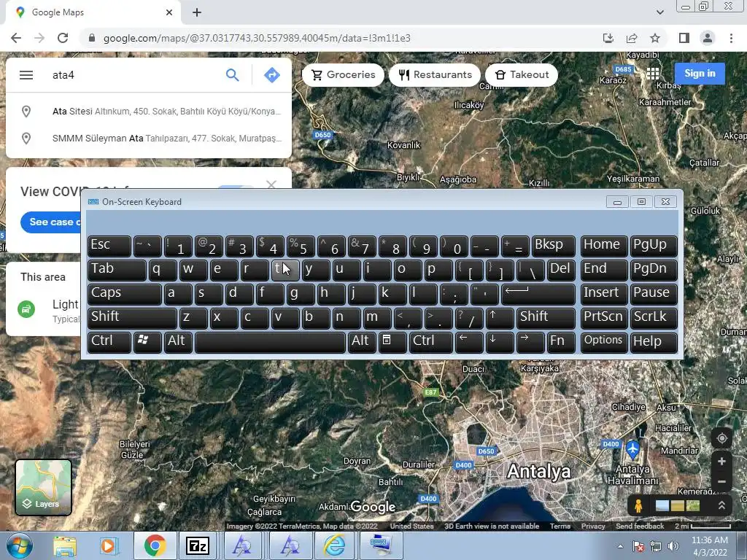Open the Windows Start menu
The height and width of the screenshot is (560, 747).
[19, 545]
